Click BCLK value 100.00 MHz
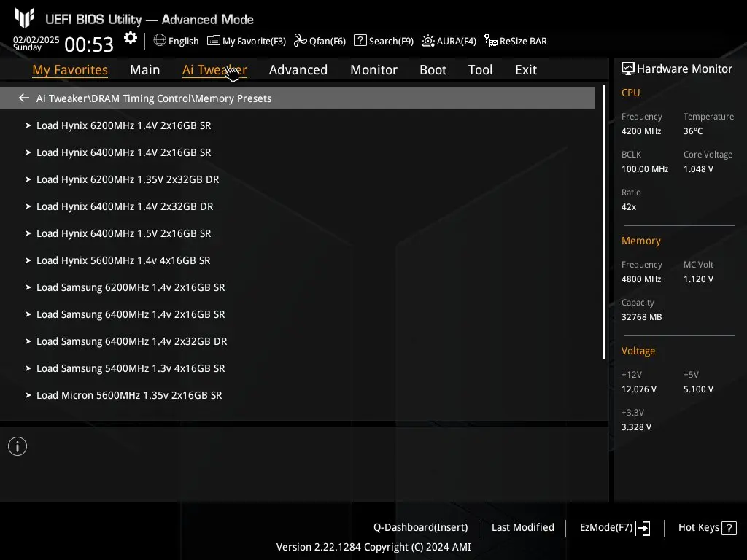Image resolution: width=747 pixels, height=560 pixels. tap(645, 169)
